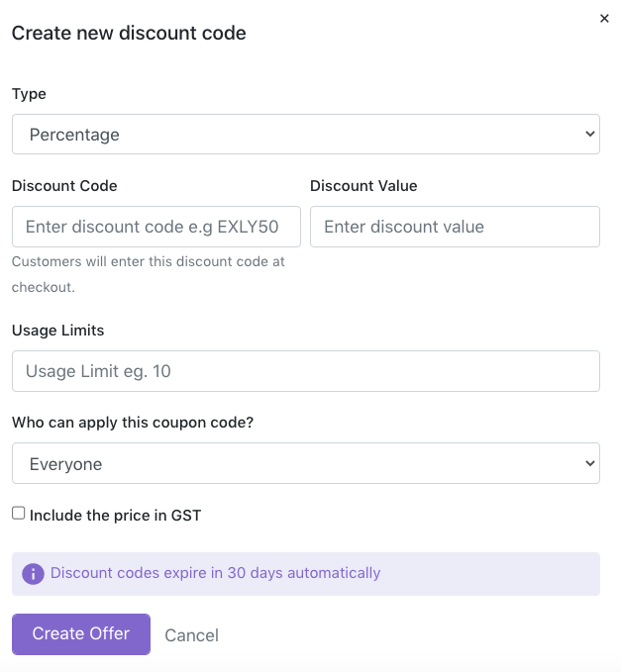Viewport: 621px width, 672px height.
Task: Enable Include the price in GST checkbox
Action: [x=19, y=513]
